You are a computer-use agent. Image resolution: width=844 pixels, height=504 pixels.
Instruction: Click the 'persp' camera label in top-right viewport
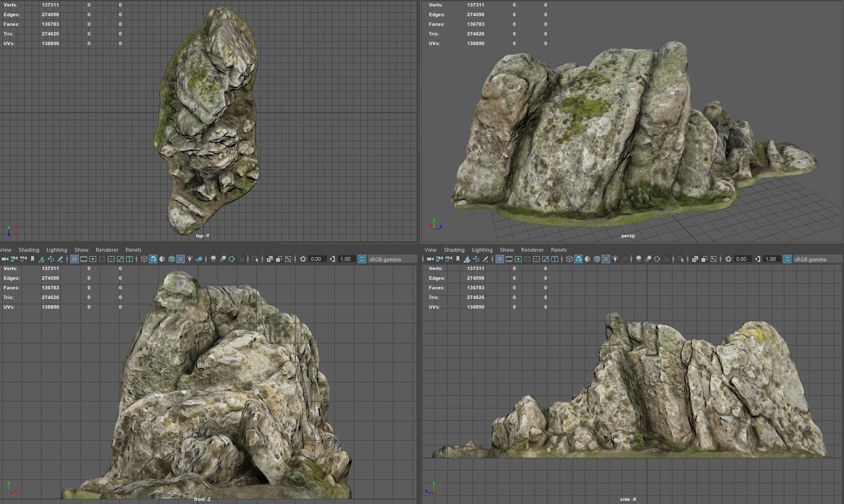pyautogui.click(x=628, y=236)
